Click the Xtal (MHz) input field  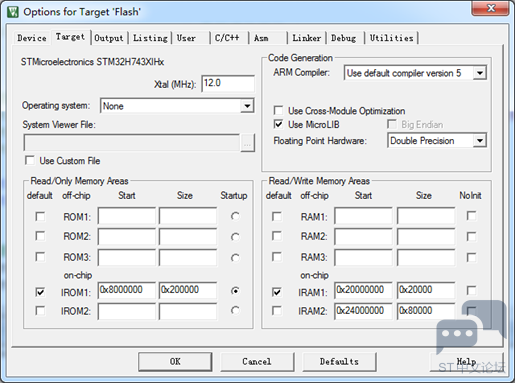[228, 83]
